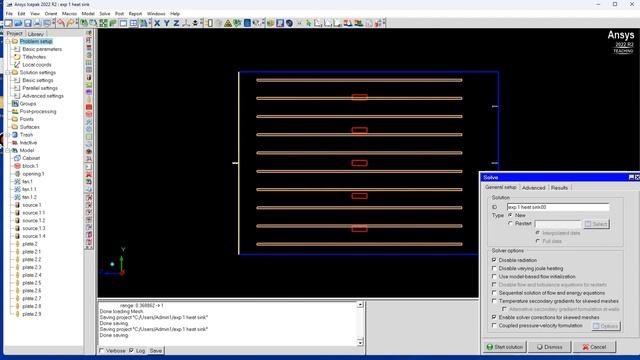Expand the Trash tree node

coord(7,135)
